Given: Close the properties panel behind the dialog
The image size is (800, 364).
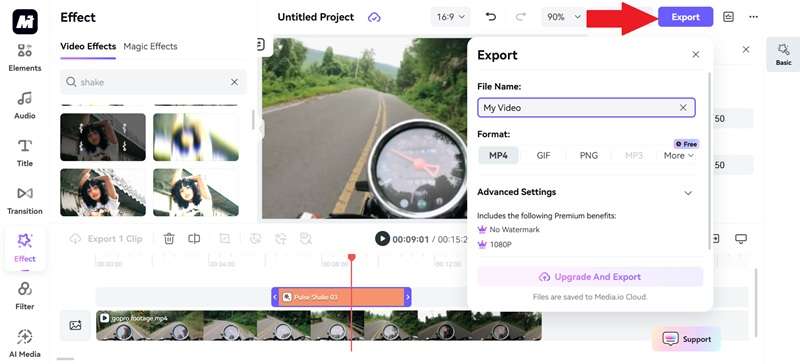Looking at the screenshot, I should (x=746, y=50).
